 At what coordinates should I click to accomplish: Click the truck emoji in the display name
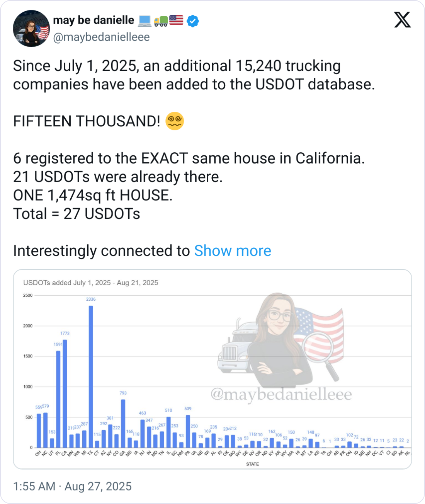coord(161,20)
